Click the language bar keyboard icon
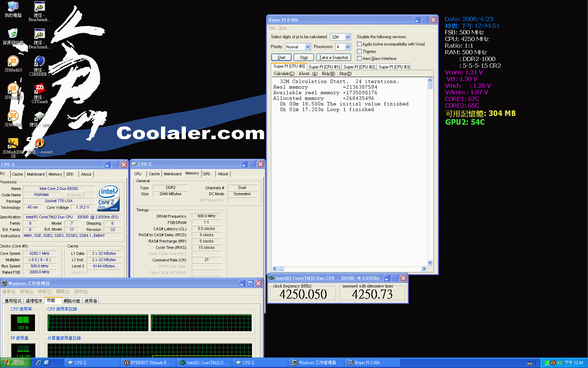The height and width of the screenshot is (368, 588). 530,363
